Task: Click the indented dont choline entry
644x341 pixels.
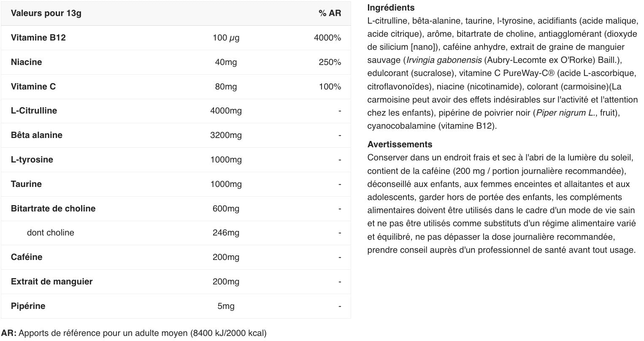Action: tap(50, 233)
